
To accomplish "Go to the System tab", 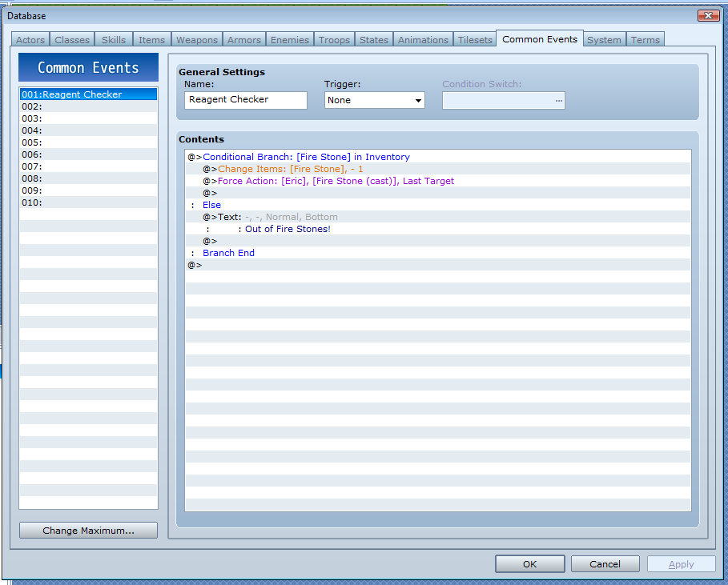I will pos(604,40).
